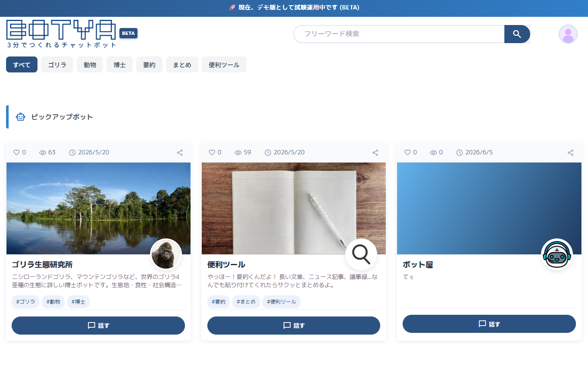Click the eye views icon on ボット屋 card

click(433, 152)
